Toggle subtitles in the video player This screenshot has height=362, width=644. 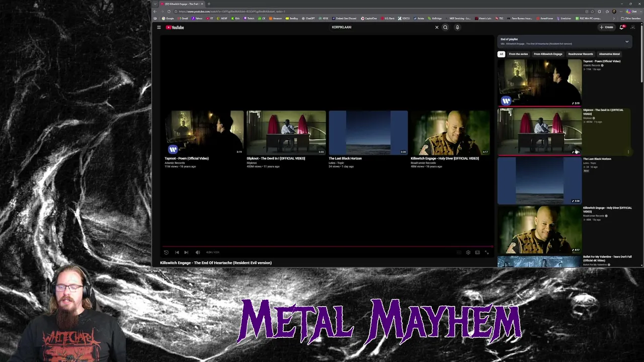pyautogui.click(x=458, y=252)
